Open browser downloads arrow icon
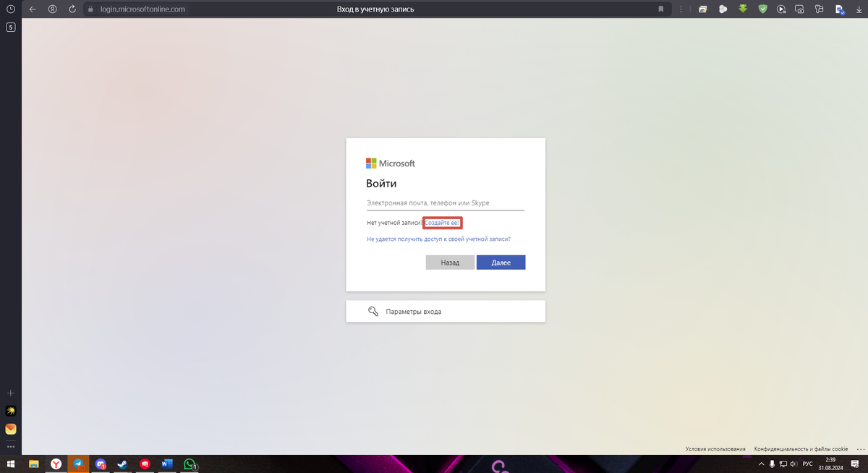 [859, 9]
